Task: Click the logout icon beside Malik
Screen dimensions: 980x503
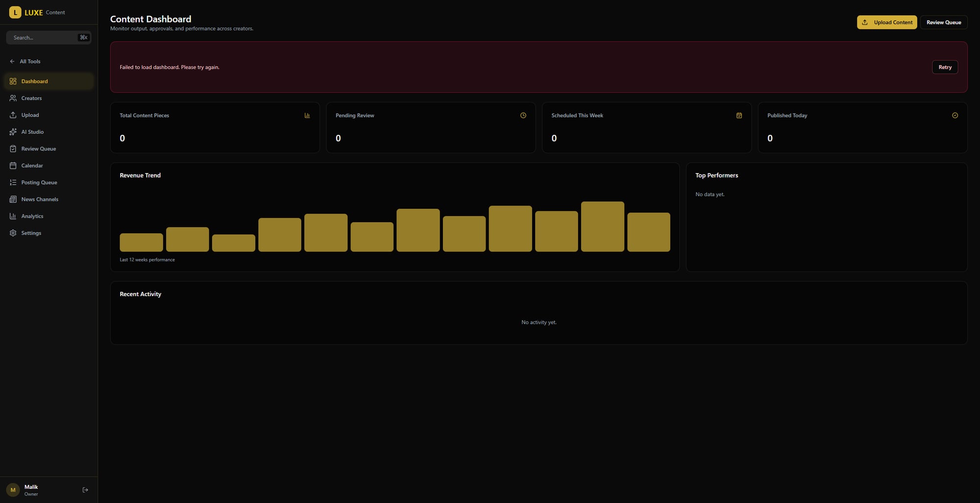Action: click(x=85, y=490)
